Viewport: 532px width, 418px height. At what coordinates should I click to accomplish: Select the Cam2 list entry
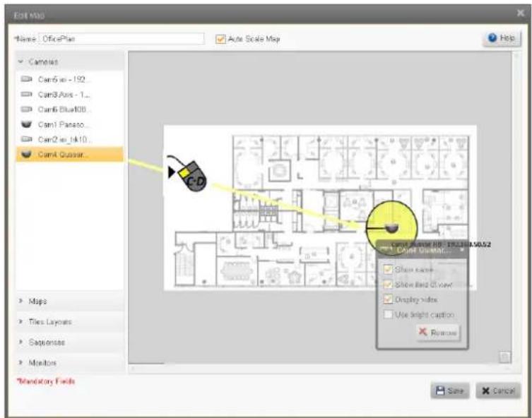(70, 139)
